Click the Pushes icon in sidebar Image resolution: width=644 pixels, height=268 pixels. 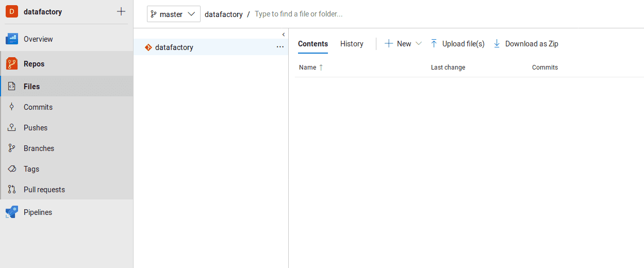12,128
